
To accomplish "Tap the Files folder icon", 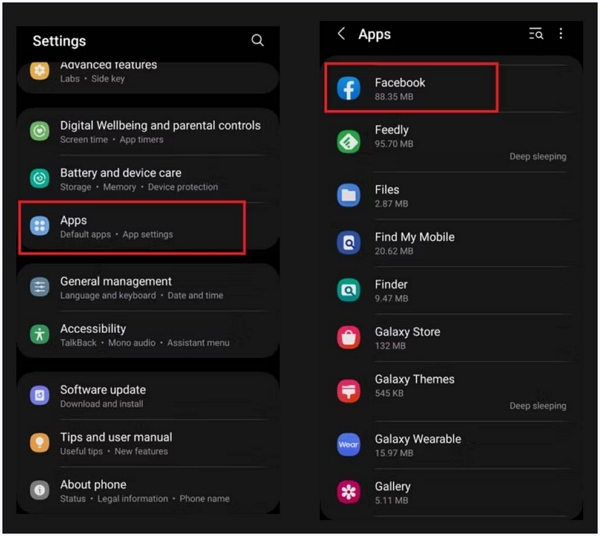I will [349, 196].
